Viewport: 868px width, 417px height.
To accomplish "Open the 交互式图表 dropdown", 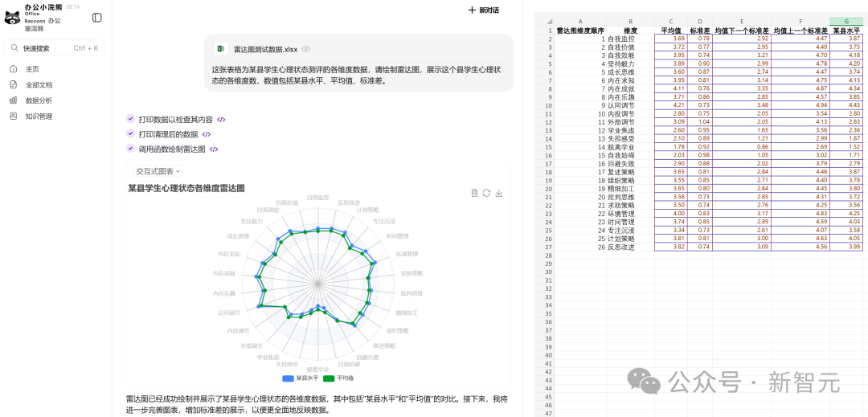I will click(x=158, y=171).
